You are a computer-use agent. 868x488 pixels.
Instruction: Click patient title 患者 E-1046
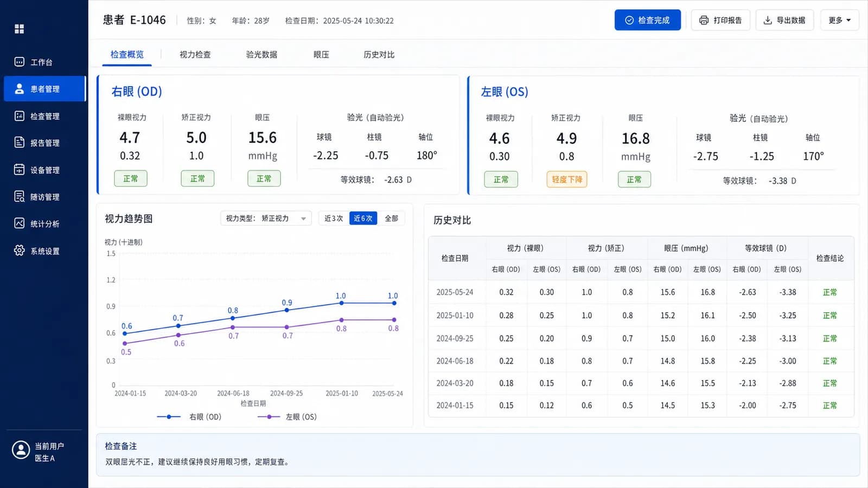(134, 20)
